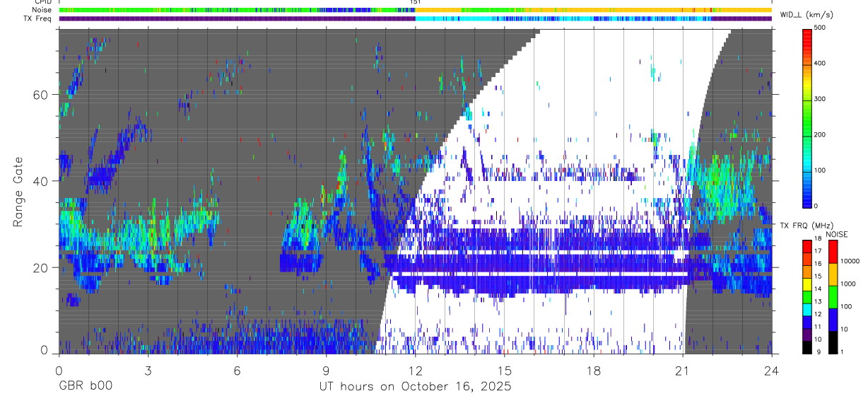Click the 151 CPID marker label
Screen dimensions: 868x401
[x=416, y=3]
